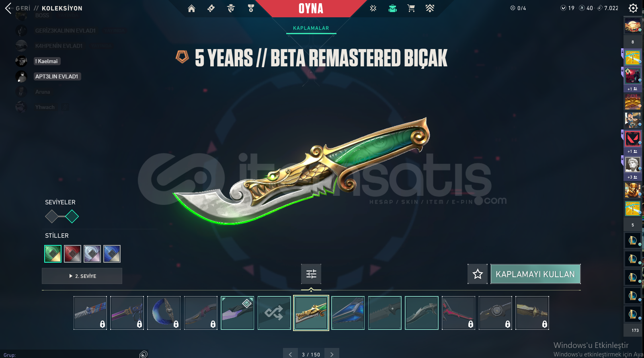Click the OYNA play tab
Viewport: 644px width, 358px height.
click(x=311, y=8)
